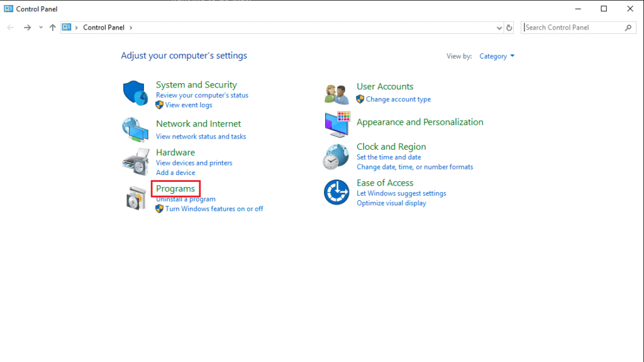View network status and tasks
Viewport: 644px width, 362px height.
tap(201, 137)
